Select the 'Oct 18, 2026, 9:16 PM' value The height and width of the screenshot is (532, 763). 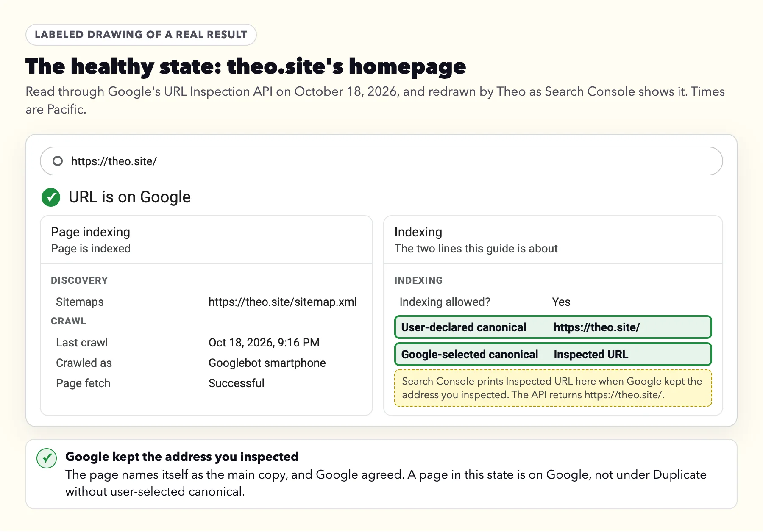pyautogui.click(x=264, y=343)
